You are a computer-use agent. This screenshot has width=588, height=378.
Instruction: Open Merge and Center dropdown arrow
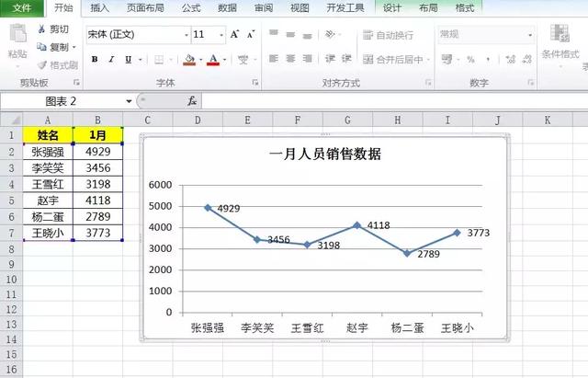428,59
